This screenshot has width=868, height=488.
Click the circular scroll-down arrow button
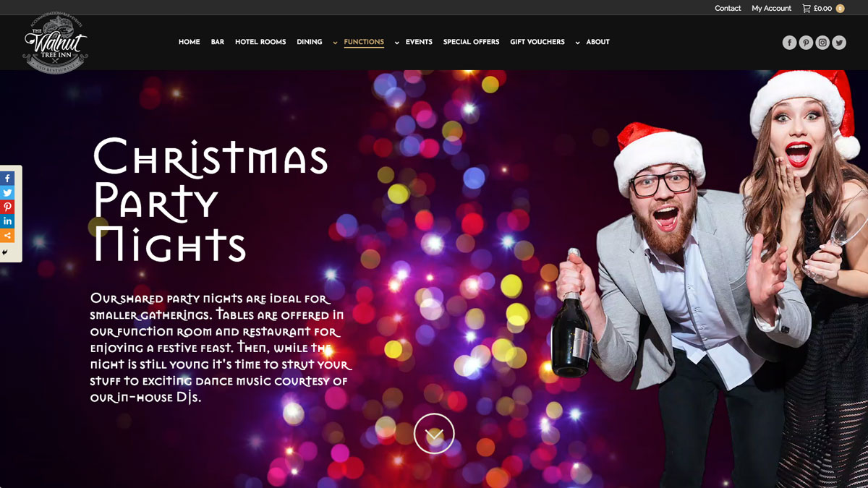pos(434,434)
